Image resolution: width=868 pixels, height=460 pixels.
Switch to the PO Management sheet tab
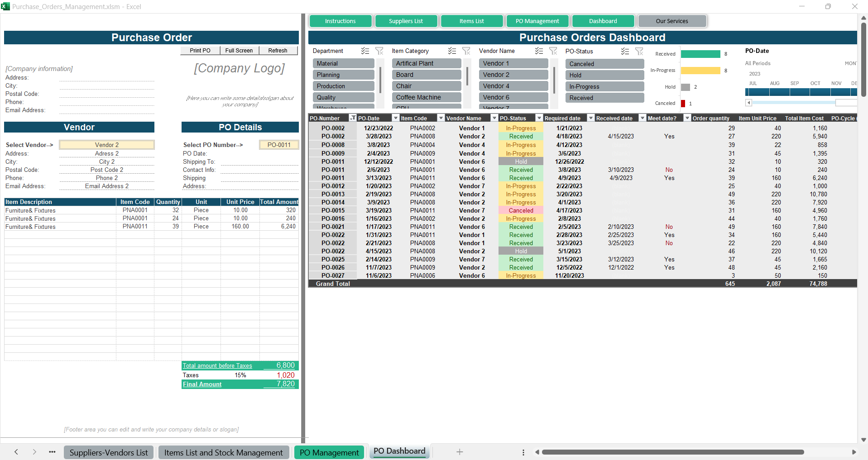(x=329, y=452)
